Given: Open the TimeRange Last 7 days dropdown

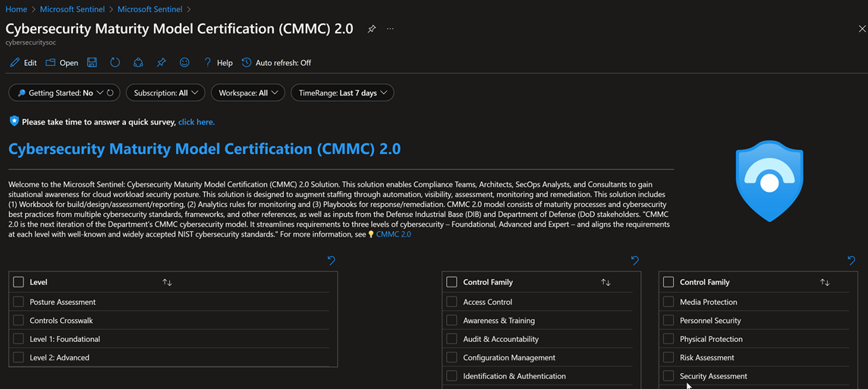Looking at the screenshot, I should click(x=342, y=93).
